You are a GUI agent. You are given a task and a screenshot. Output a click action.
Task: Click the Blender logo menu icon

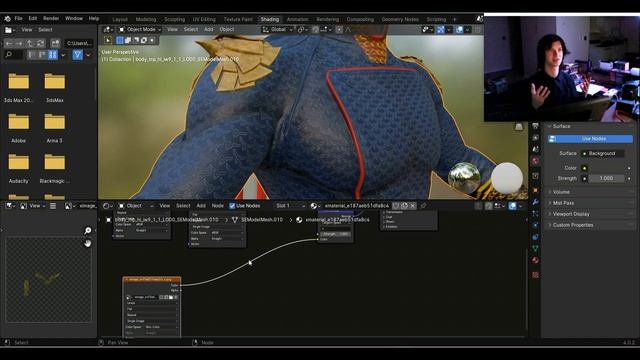pyautogui.click(x=8, y=18)
